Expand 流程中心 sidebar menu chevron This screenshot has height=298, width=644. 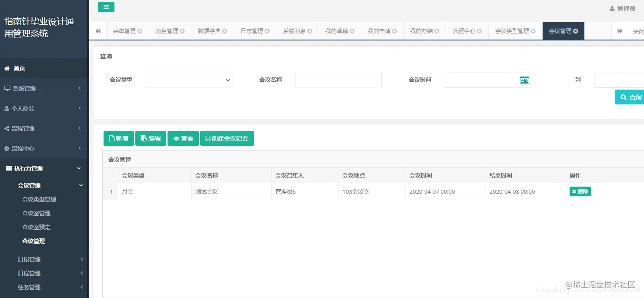[x=80, y=148]
